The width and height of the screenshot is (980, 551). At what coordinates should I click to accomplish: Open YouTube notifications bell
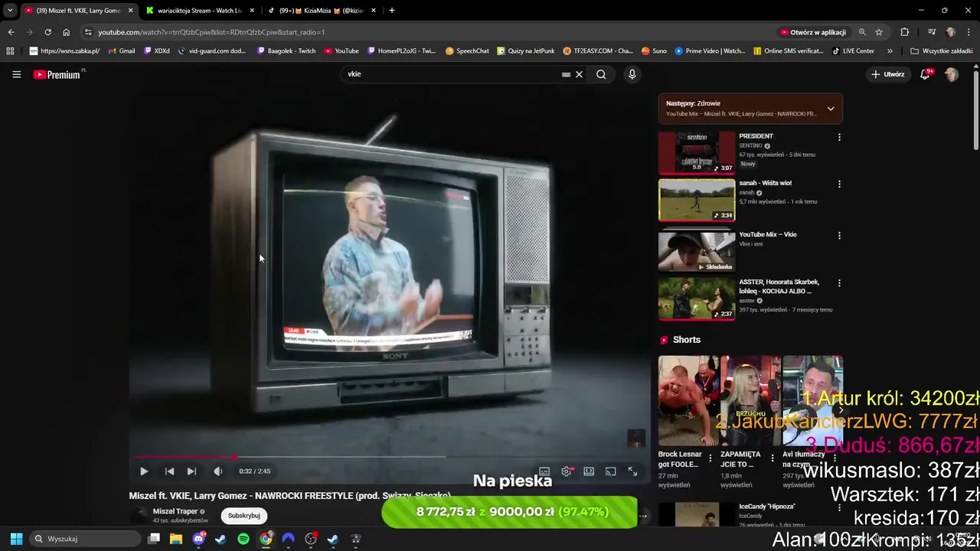926,74
